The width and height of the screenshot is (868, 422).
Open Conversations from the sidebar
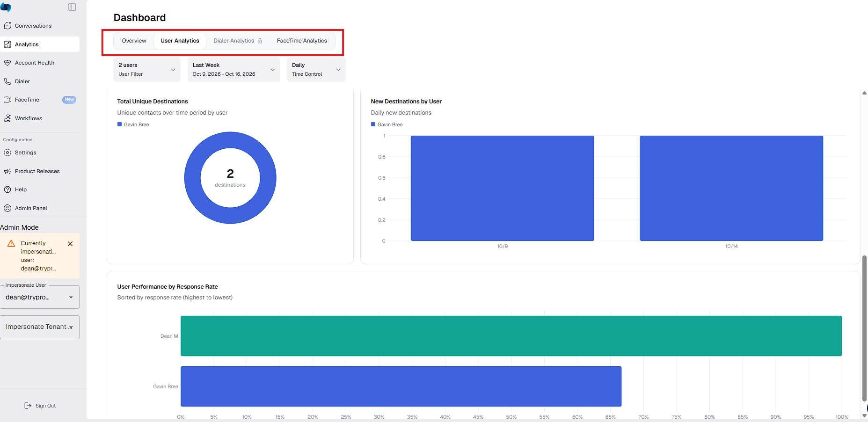point(33,26)
